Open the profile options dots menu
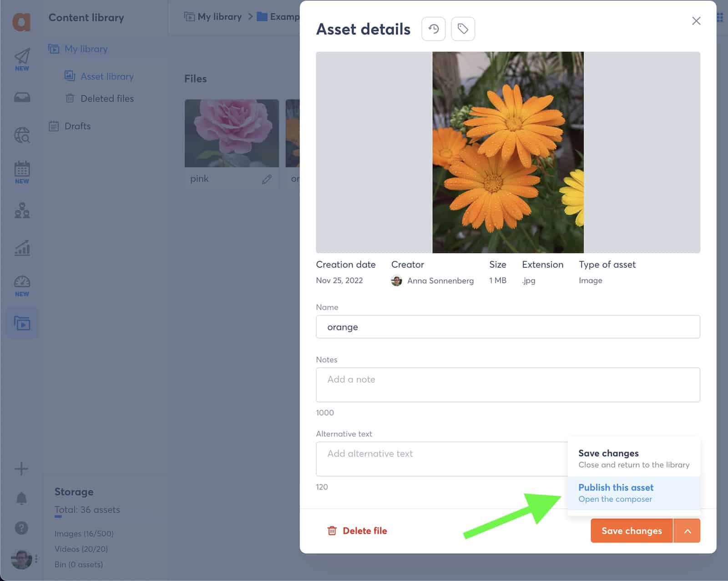This screenshot has width=728, height=581. point(36,559)
